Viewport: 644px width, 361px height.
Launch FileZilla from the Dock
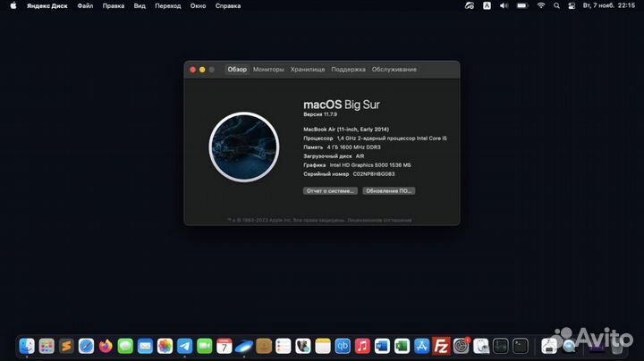click(x=441, y=346)
